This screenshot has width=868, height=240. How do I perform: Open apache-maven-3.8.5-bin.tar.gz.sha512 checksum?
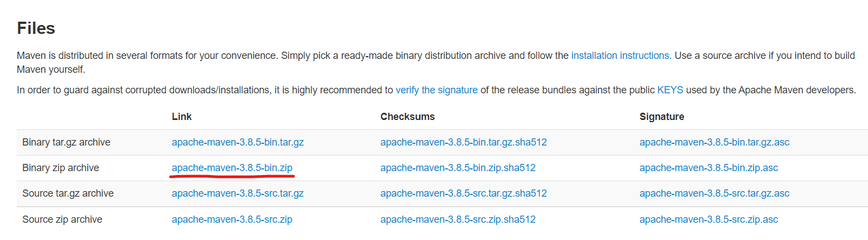pos(463,142)
